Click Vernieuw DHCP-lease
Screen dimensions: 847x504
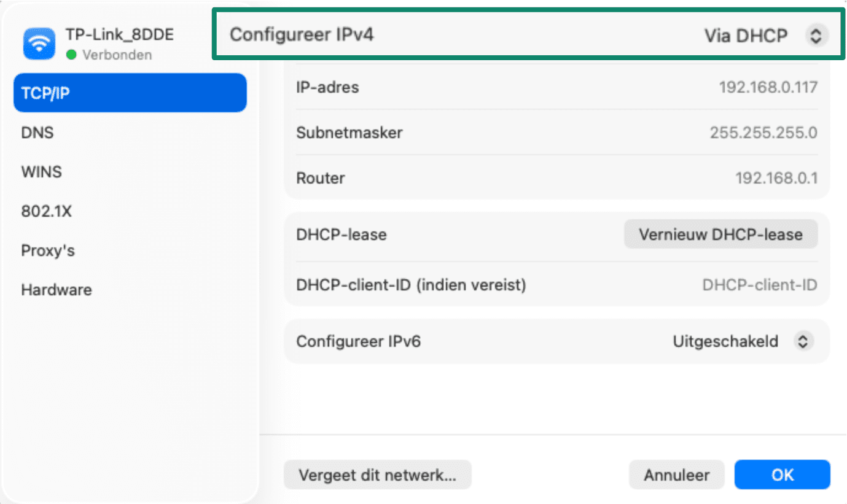(720, 234)
